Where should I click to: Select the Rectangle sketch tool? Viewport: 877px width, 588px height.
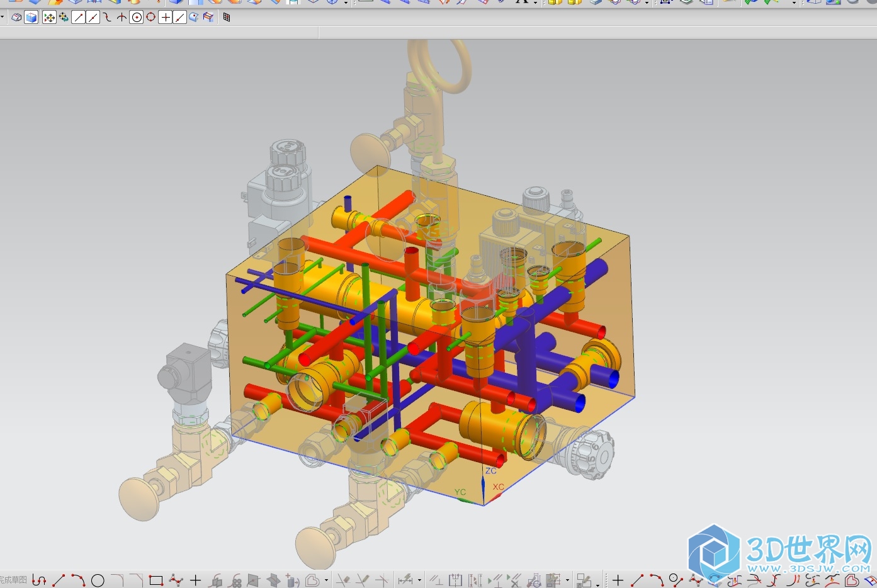click(x=156, y=580)
